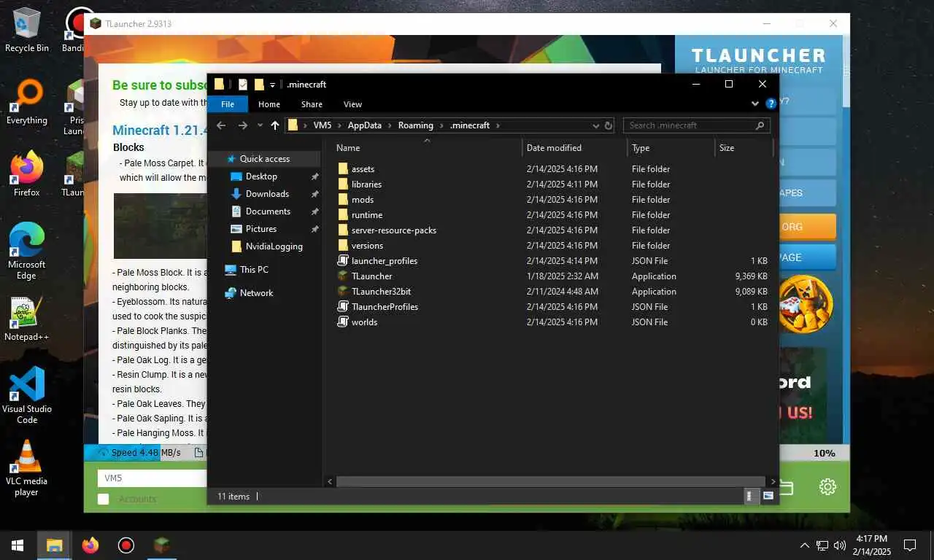934x560 pixels.
Task: Click AppData in the address breadcrumb
Action: point(364,125)
